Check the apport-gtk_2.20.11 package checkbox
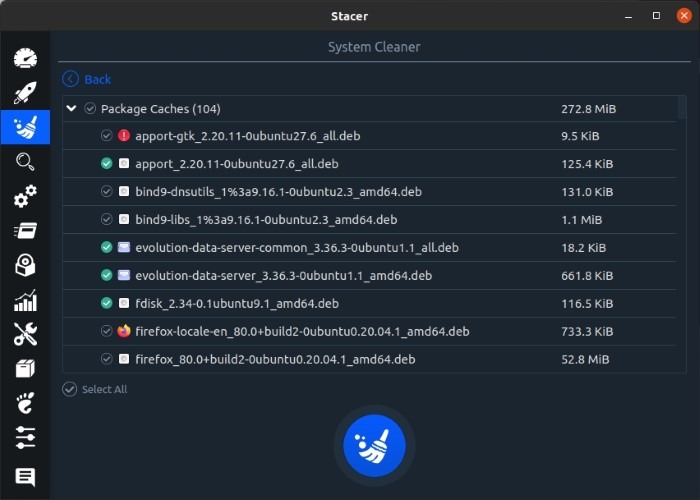The height and width of the screenshot is (500, 700). (x=106, y=135)
